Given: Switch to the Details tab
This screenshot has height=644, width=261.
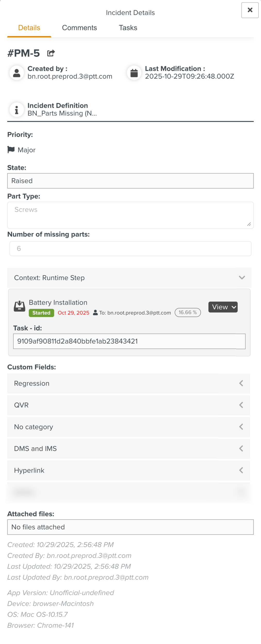Looking at the screenshot, I should click(29, 28).
